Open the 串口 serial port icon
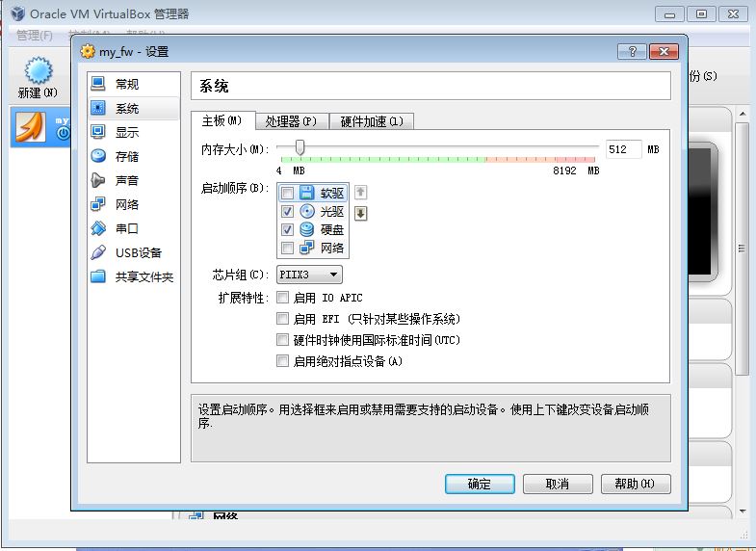This screenshot has height=551, width=756. 98,228
